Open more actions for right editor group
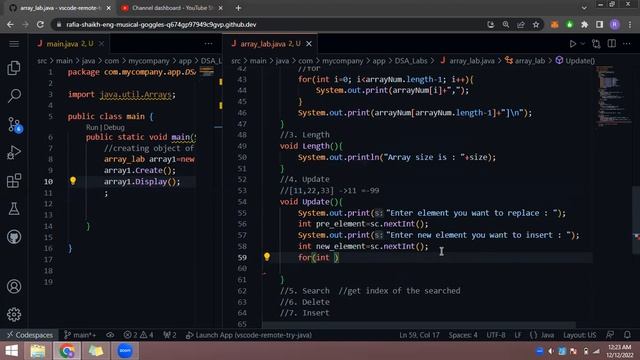This screenshot has height=360, width=640. [627, 44]
